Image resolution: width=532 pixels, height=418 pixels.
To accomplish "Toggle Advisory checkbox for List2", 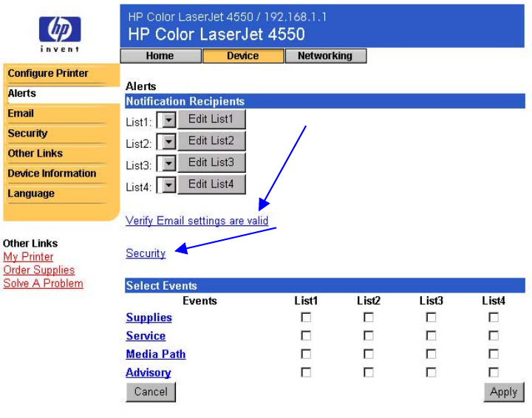I will pos(369,372).
